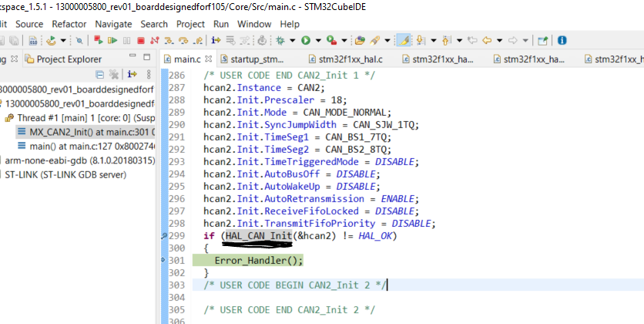The image size is (644, 324).
Task: Open the Navigate menu
Action: click(113, 24)
